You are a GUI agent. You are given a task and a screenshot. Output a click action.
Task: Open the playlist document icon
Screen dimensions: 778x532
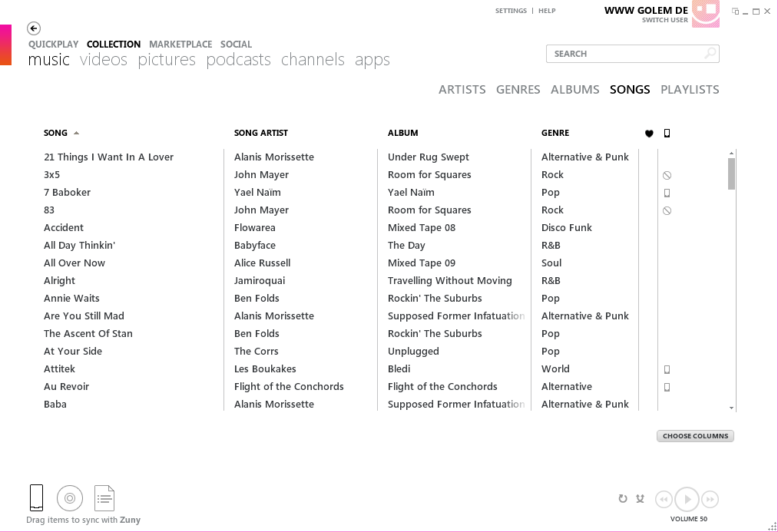click(x=104, y=498)
